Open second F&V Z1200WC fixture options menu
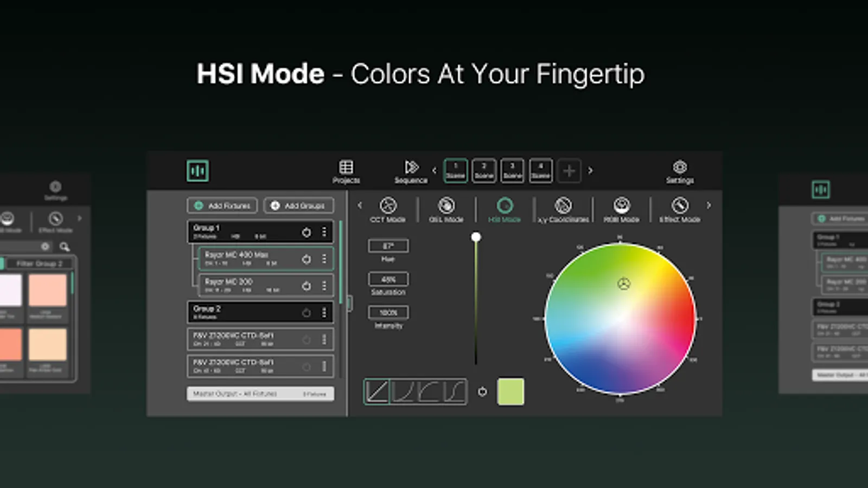The width and height of the screenshot is (868, 488). tap(324, 367)
